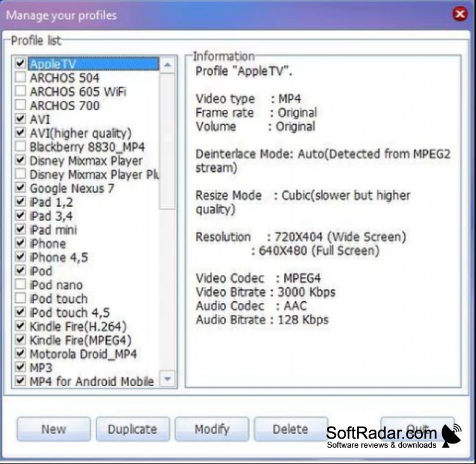
Task: Enable the Blackberry 8830_MP4 checkbox
Action: (20, 147)
